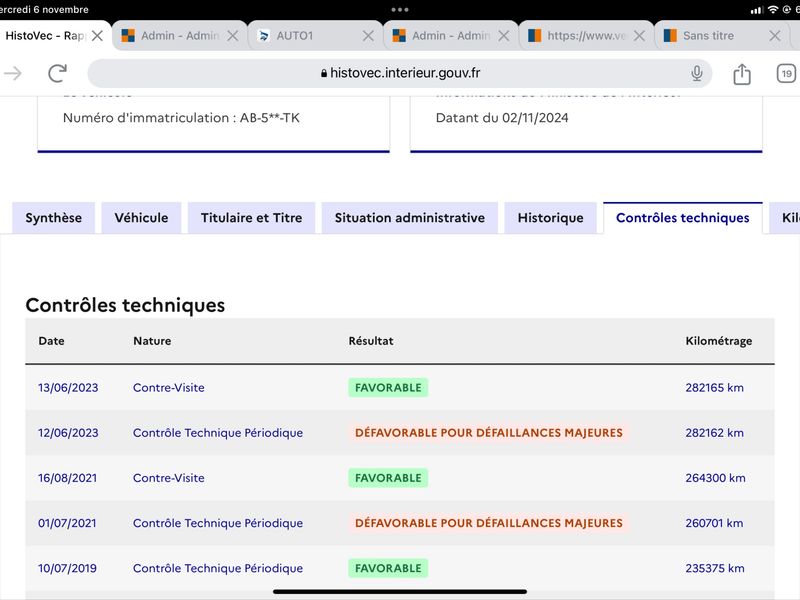This screenshot has width=800, height=600.
Task: Click the Contrôles techniques section heading
Action: tap(125, 305)
